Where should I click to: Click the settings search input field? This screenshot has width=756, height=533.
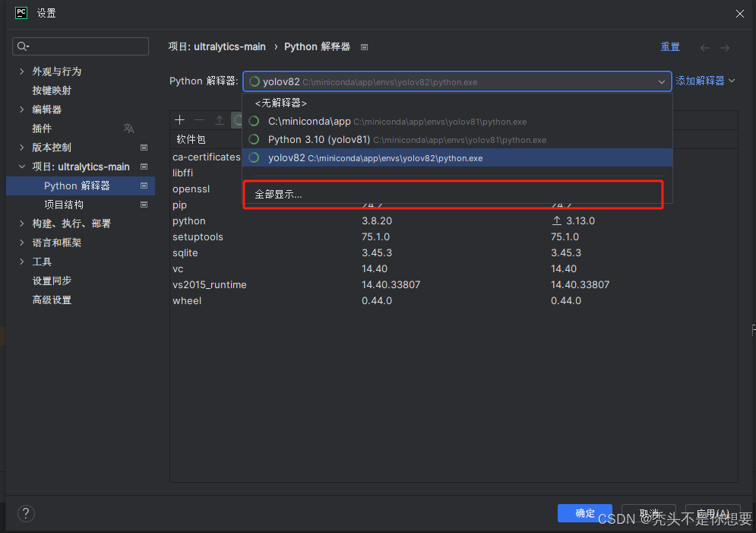[x=81, y=46]
